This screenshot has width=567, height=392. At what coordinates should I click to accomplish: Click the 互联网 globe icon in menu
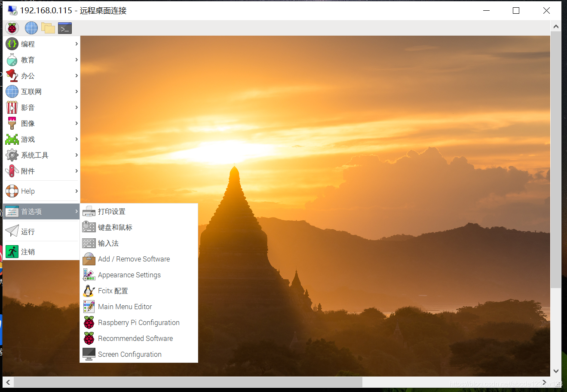[12, 91]
